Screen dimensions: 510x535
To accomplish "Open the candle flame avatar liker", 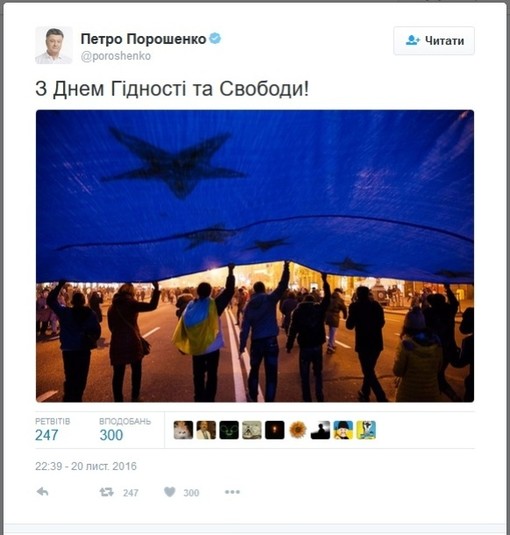I will tap(275, 430).
